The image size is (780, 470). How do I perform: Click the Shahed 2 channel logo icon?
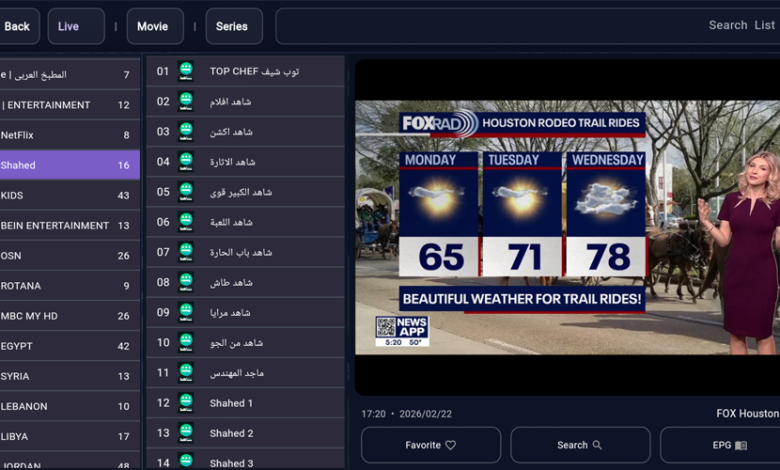point(185,432)
